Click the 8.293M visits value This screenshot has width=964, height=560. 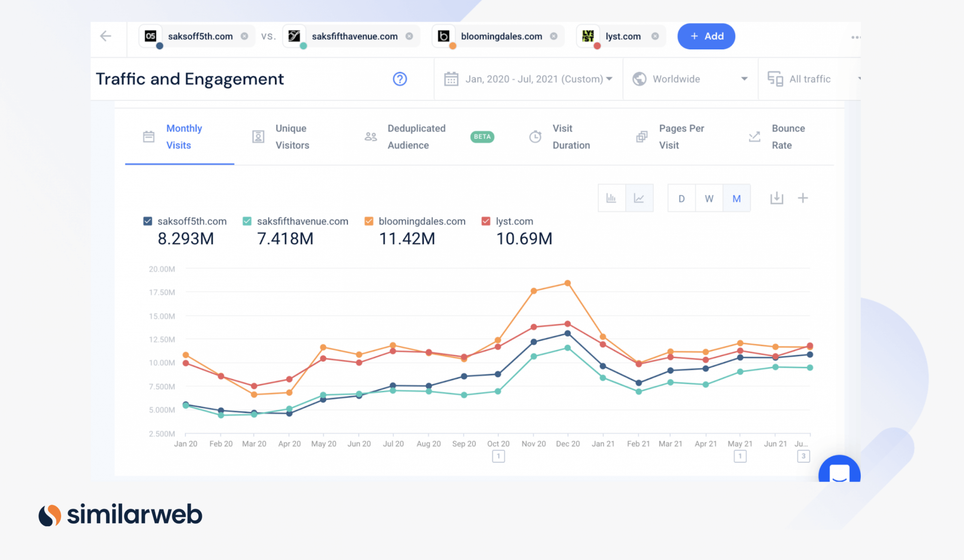pyautogui.click(x=186, y=239)
